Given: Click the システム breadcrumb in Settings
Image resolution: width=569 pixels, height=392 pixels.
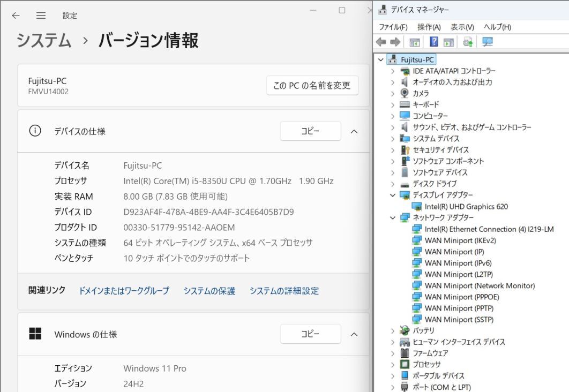Looking at the screenshot, I should (44, 40).
